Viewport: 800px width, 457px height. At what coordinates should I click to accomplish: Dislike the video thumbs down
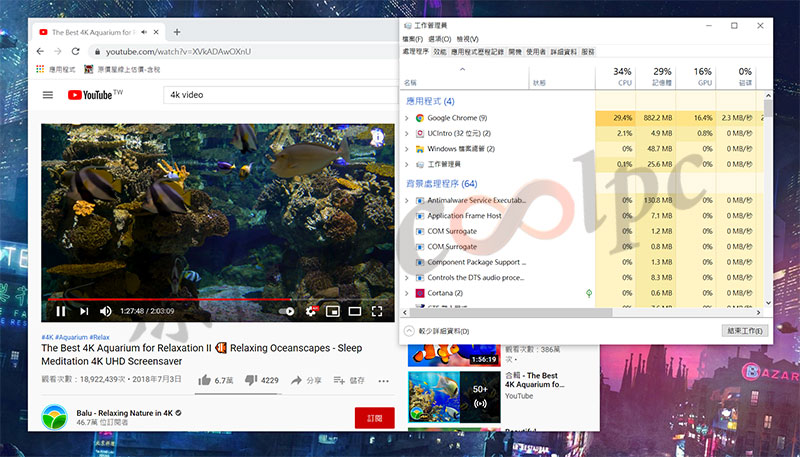(x=262, y=380)
